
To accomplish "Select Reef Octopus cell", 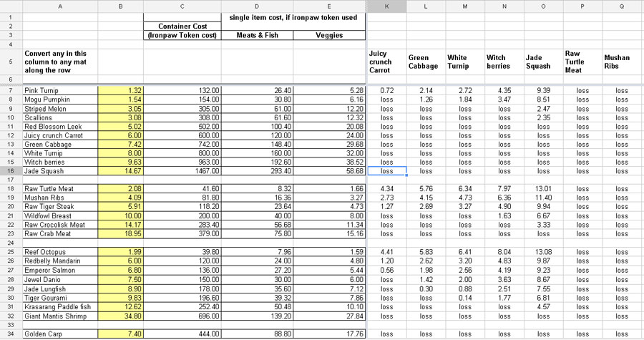I will [x=60, y=252].
